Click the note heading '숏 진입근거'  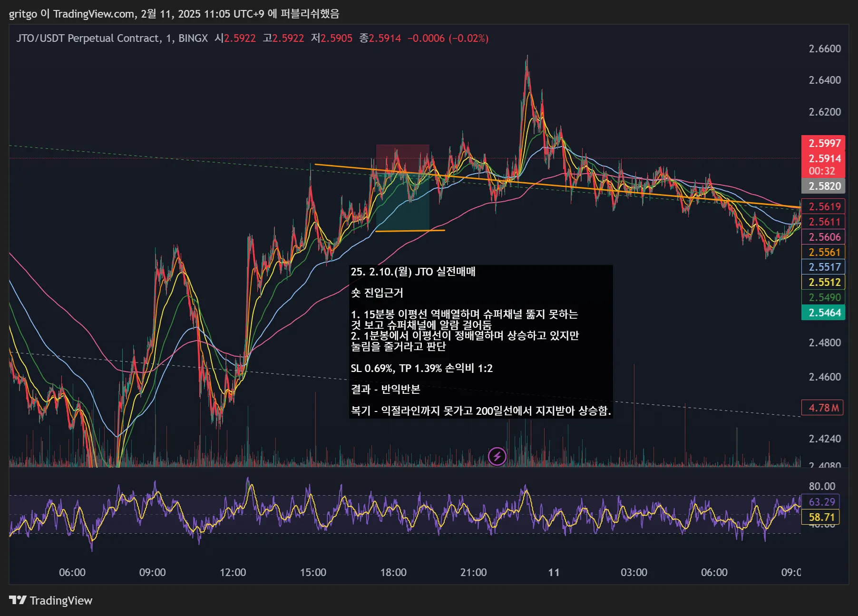(x=377, y=293)
